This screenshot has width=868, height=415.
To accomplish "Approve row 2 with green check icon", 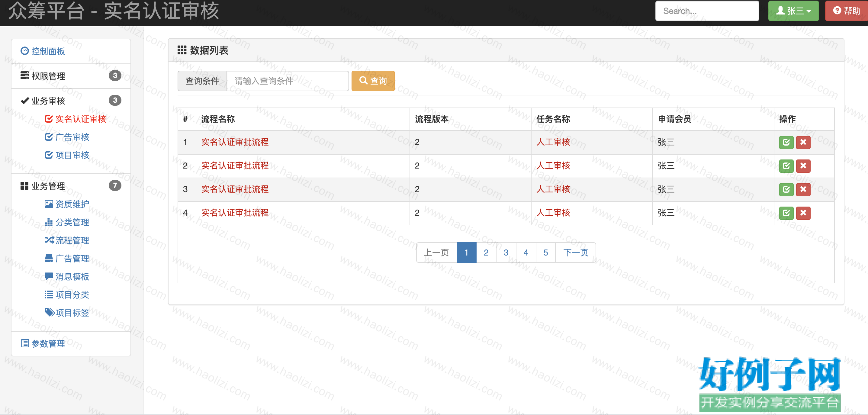I will pyautogui.click(x=786, y=166).
